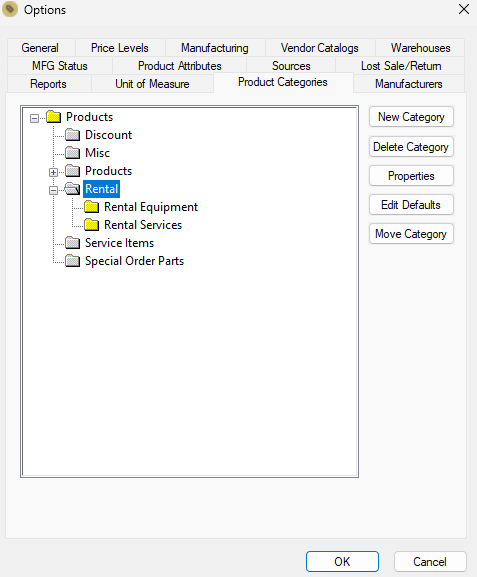Click the Rental Services folder icon
This screenshot has width=477, height=577.
pyautogui.click(x=91, y=225)
